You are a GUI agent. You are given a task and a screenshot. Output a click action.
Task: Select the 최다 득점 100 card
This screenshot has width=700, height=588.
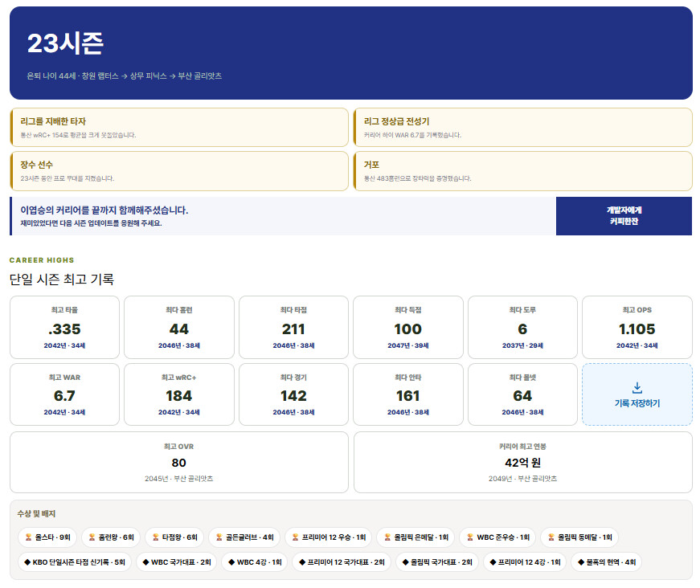pos(408,327)
